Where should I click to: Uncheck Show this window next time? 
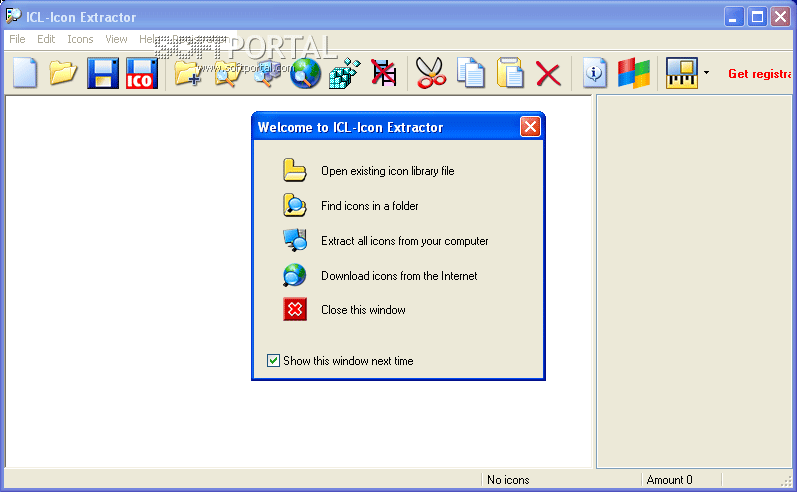[x=273, y=361]
